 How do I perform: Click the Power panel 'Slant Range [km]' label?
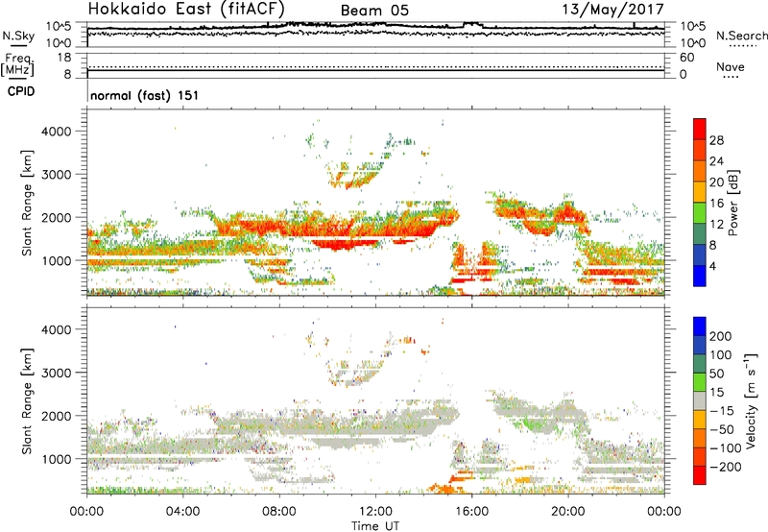(x=27, y=203)
